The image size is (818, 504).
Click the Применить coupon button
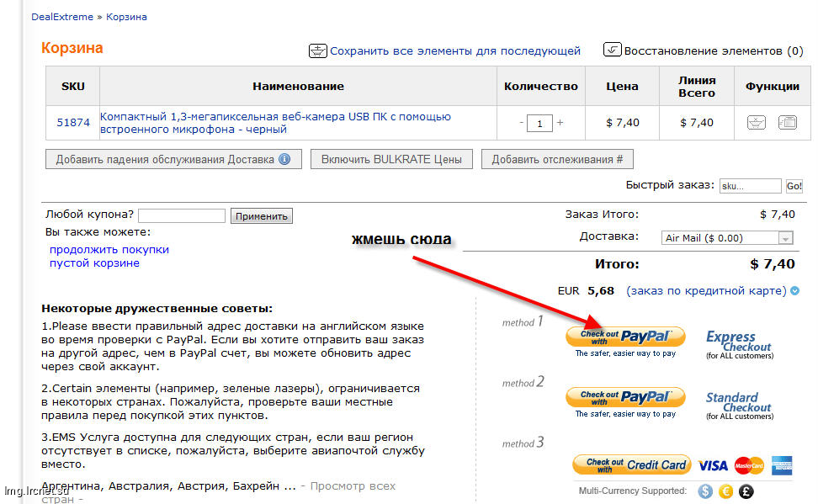coord(262,216)
